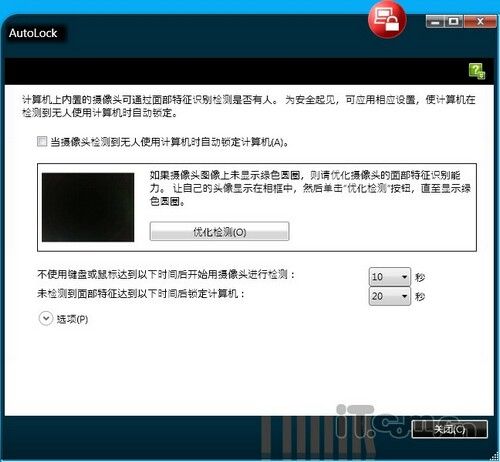Expand the 选项(P) options chevron
The image size is (500, 462).
(46, 319)
